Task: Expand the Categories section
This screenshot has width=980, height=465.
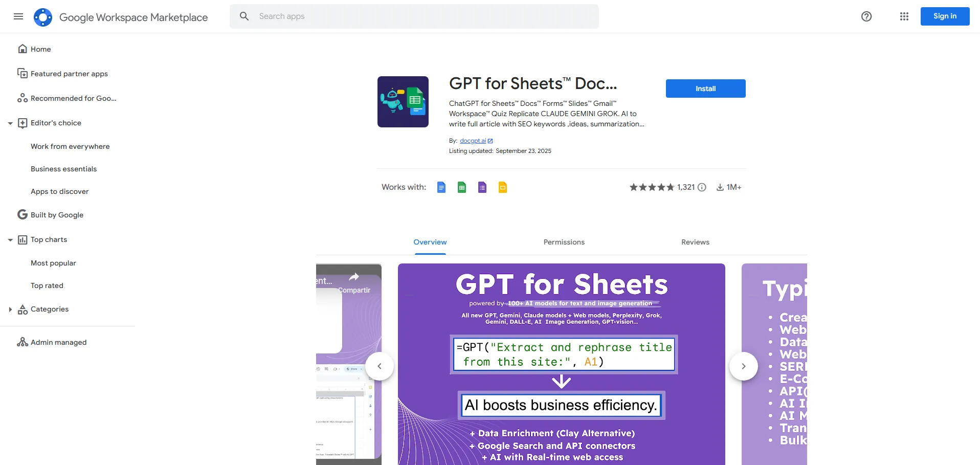Action: pyautogui.click(x=10, y=309)
